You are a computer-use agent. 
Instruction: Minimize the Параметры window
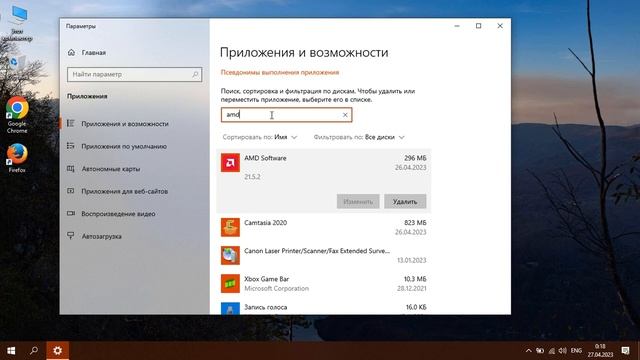[x=457, y=26]
